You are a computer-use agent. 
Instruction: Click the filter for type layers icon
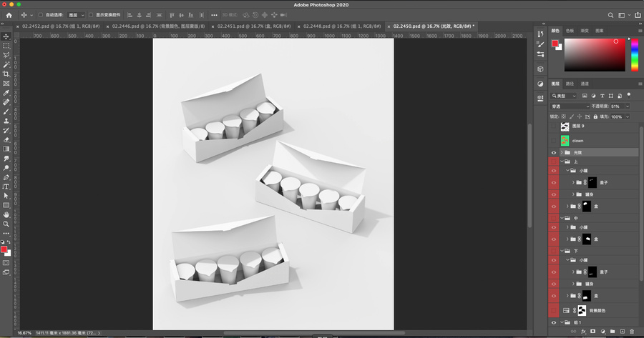coord(602,96)
